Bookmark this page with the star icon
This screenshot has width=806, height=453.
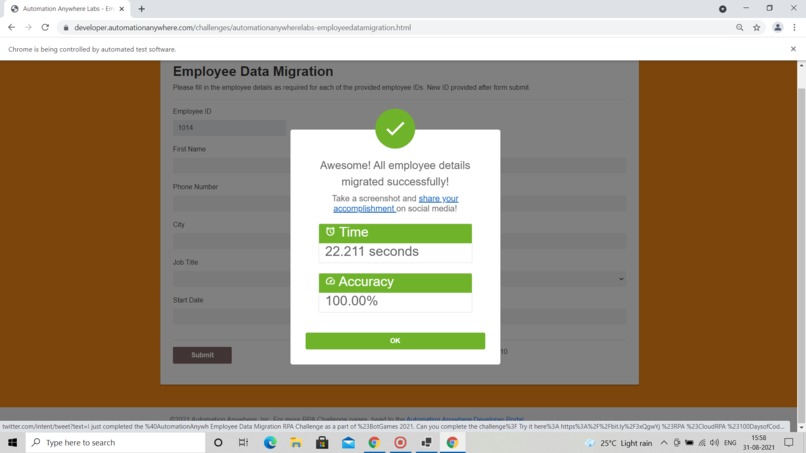click(x=757, y=27)
